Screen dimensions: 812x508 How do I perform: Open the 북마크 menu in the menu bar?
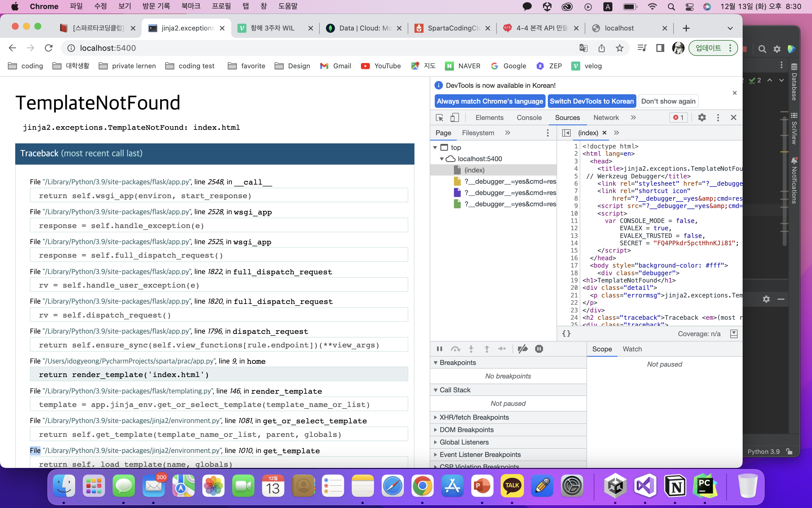pyautogui.click(x=191, y=6)
